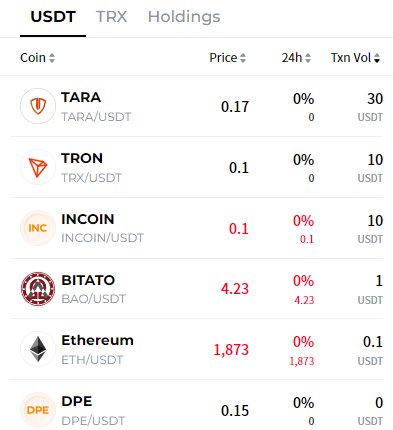Viewport: 393px width, 430px height.
Task: Select the USDT tab
Action: point(53,17)
